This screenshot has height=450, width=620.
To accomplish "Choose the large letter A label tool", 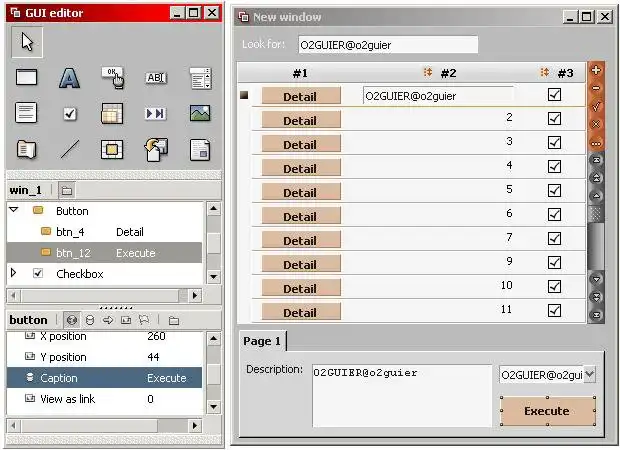I will point(69,78).
